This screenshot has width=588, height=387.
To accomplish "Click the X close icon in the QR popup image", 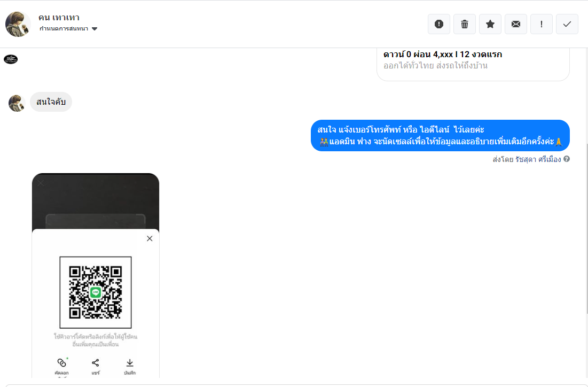I will coord(150,238).
